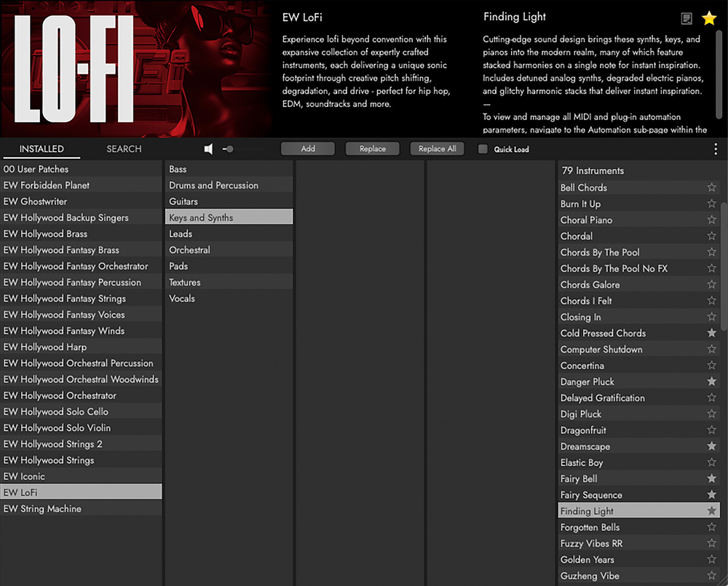
Task: Star the Delayed Gratification instrument
Action: pos(711,397)
